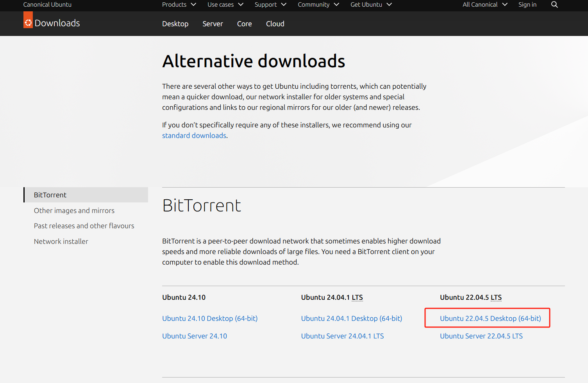This screenshot has height=383, width=588.
Task: Download Ubuntu Server 22.04.5 LTS torrent
Action: [481, 336]
